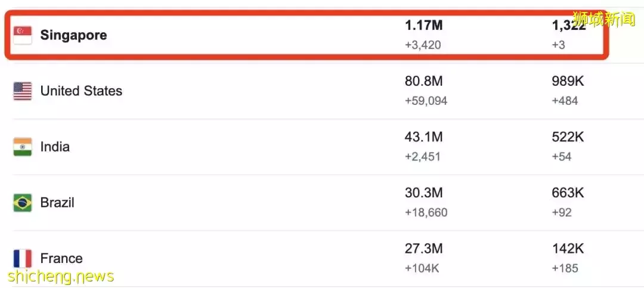Click Singapore's 1.17M total cases value
This screenshot has height=288, width=644.
tap(424, 26)
